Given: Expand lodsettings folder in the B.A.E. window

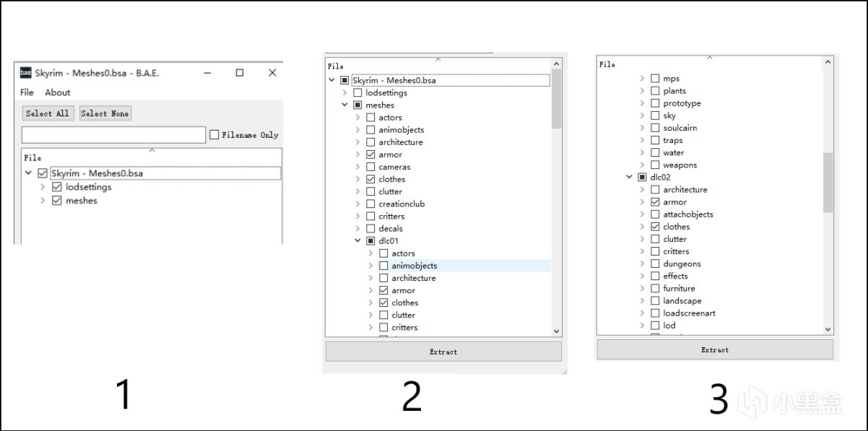Looking at the screenshot, I should (x=43, y=187).
